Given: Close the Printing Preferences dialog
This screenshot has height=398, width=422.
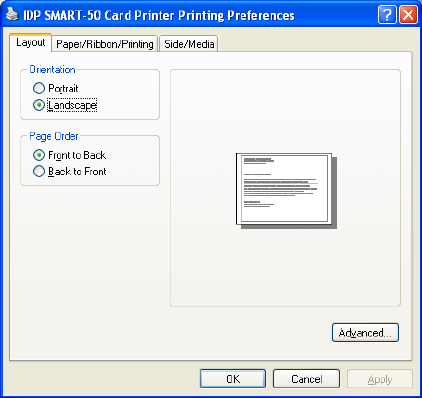Looking at the screenshot, I should click(408, 15).
